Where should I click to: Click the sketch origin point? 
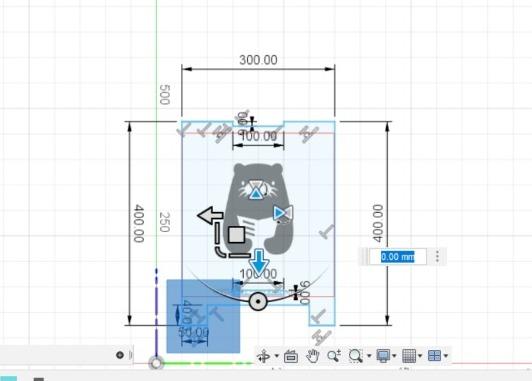point(156,363)
